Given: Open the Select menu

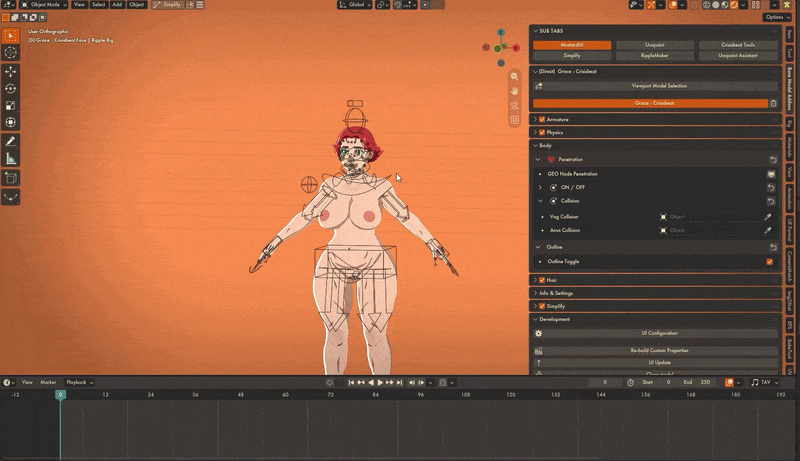Looking at the screenshot, I should 98,5.
